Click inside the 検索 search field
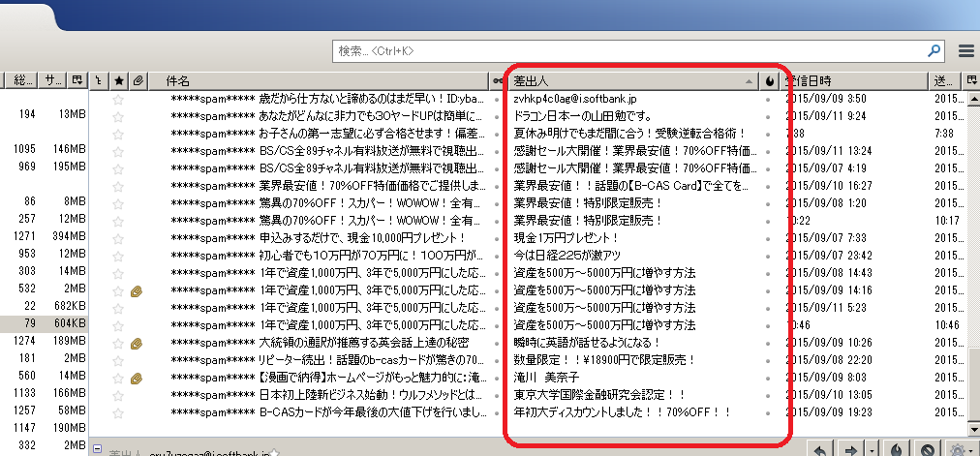 629,50
